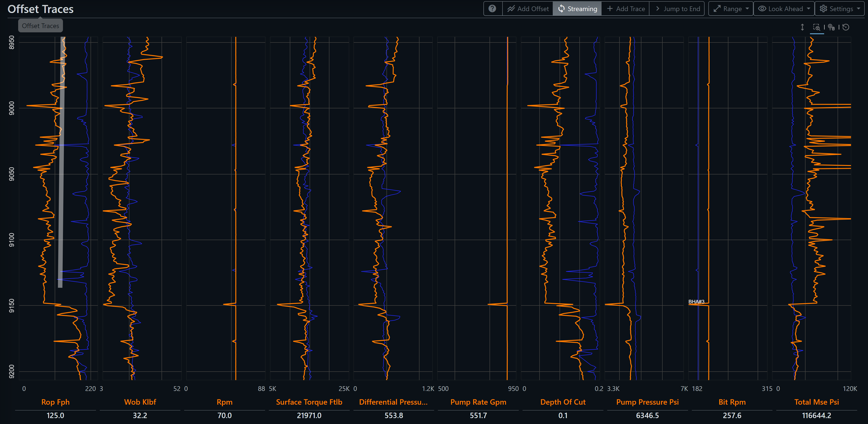Click the Pump Pressure 7K axis maximum
Image resolution: width=868 pixels, height=424 pixels.
coord(684,389)
